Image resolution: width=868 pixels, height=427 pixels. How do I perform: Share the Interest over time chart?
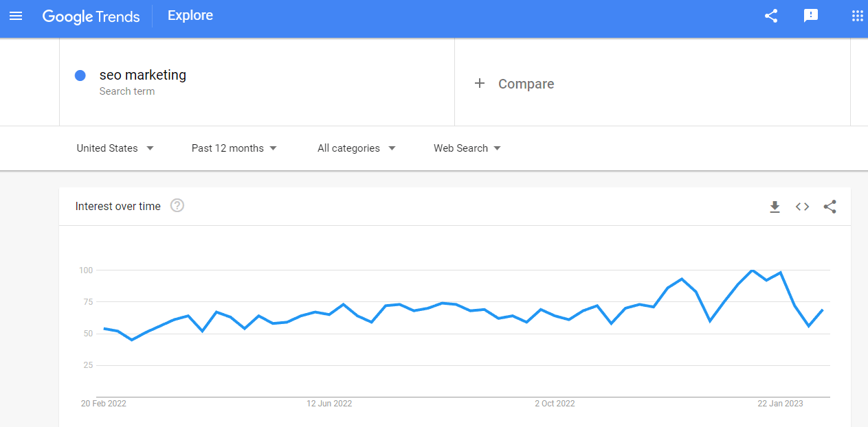pyautogui.click(x=830, y=206)
